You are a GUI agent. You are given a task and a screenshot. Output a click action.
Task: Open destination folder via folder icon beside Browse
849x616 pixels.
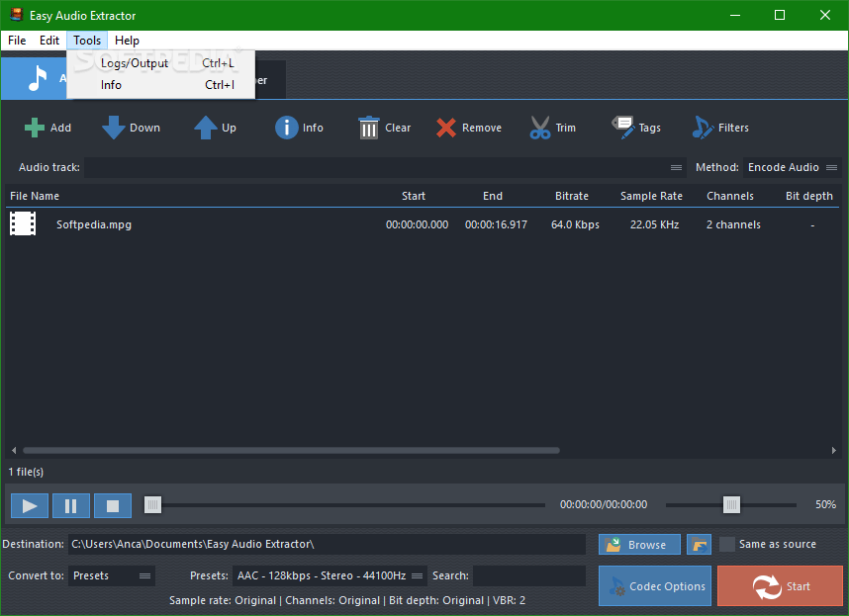(699, 544)
